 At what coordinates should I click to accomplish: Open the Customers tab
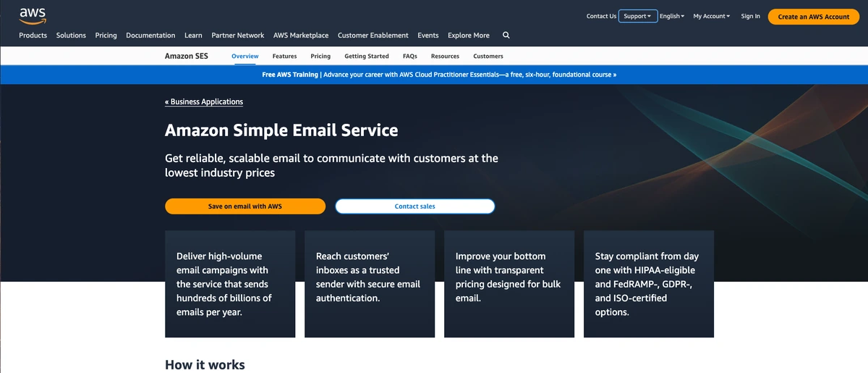pyautogui.click(x=488, y=56)
